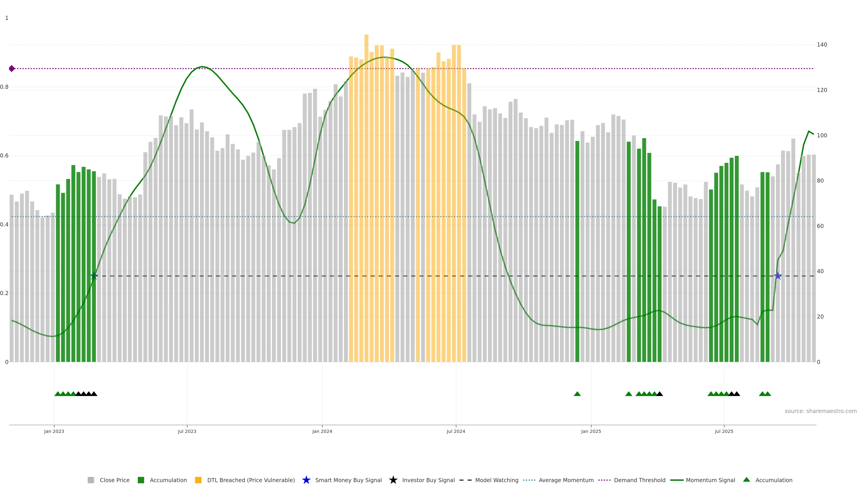
Task: Click the Jan 2024 x-axis label
Action: pos(322,431)
